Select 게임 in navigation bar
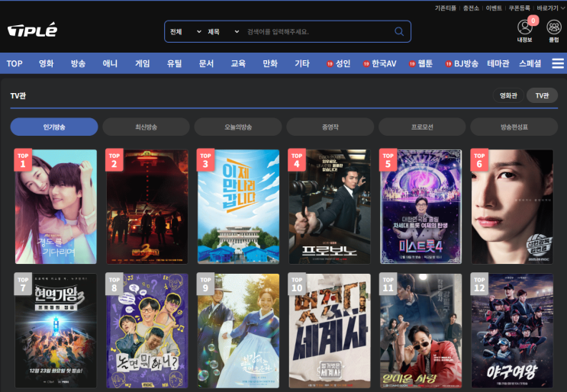 [x=142, y=63]
